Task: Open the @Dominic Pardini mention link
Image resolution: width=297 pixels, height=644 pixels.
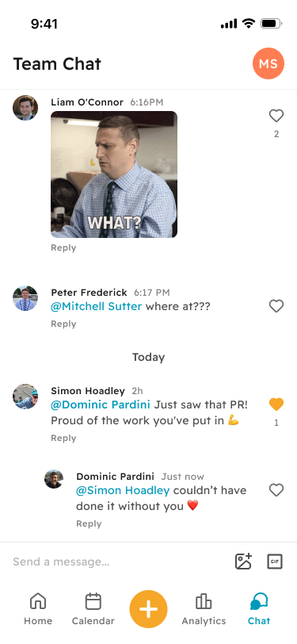Action: point(101,404)
